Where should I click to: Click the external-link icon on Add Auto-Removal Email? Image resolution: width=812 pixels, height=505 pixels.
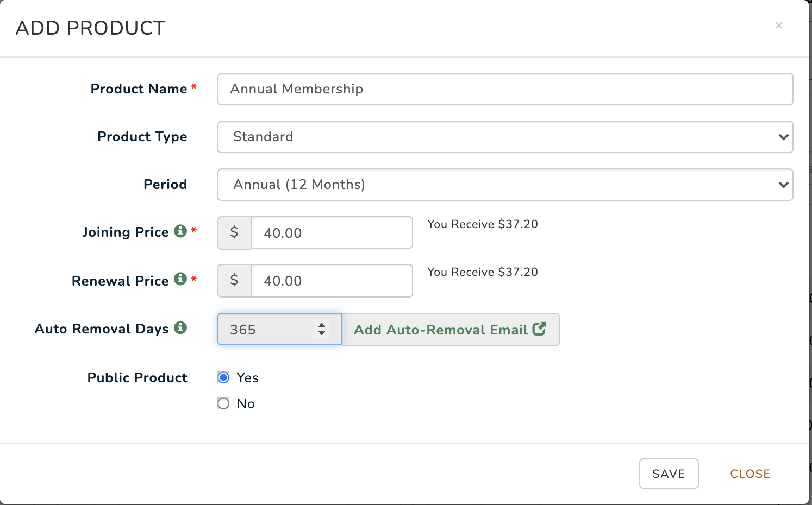(x=539, y=329)
